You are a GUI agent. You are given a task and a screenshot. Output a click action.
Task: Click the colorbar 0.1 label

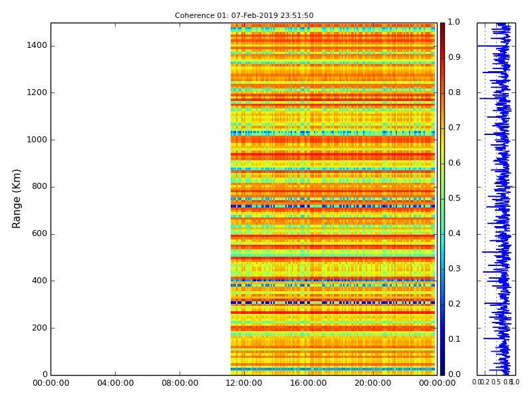click(x=454, y=339)
